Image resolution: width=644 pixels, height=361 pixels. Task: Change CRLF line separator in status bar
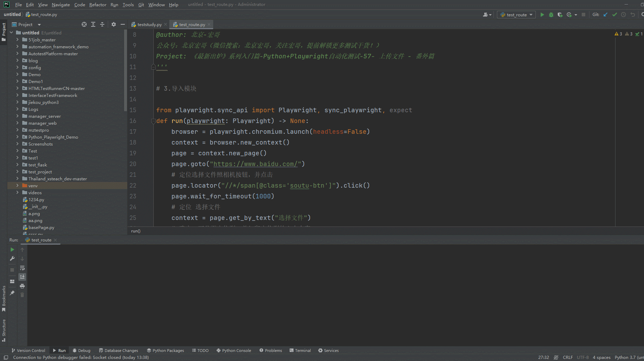click(x=567, y=357)
